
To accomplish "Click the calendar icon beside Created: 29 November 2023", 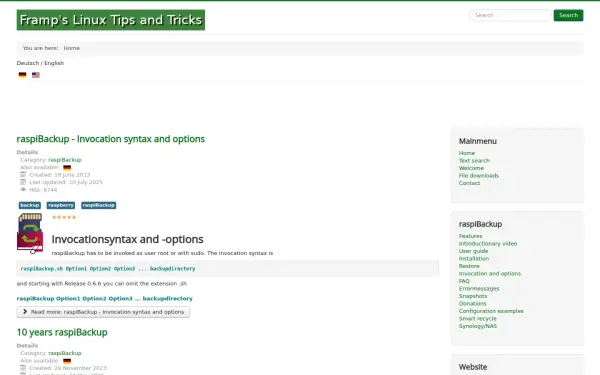I will tap(23, 368).
